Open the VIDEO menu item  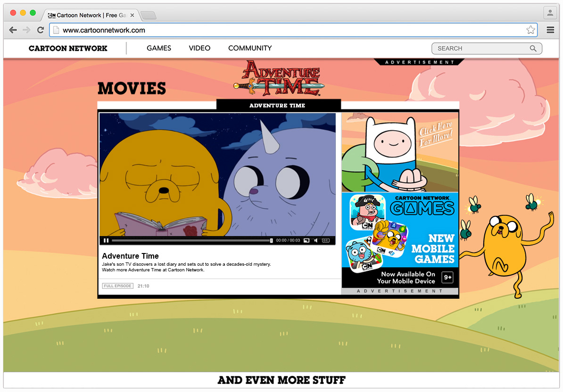coord(199,48)
